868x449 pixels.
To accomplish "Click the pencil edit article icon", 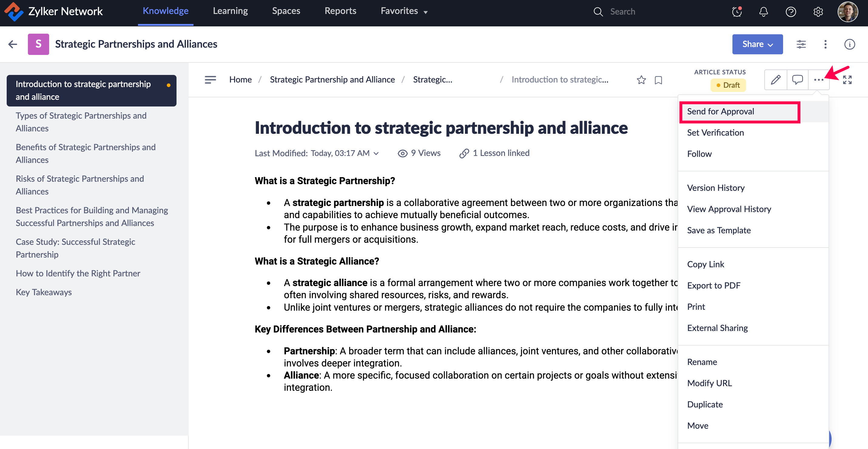I will click(x=775, y=80).
